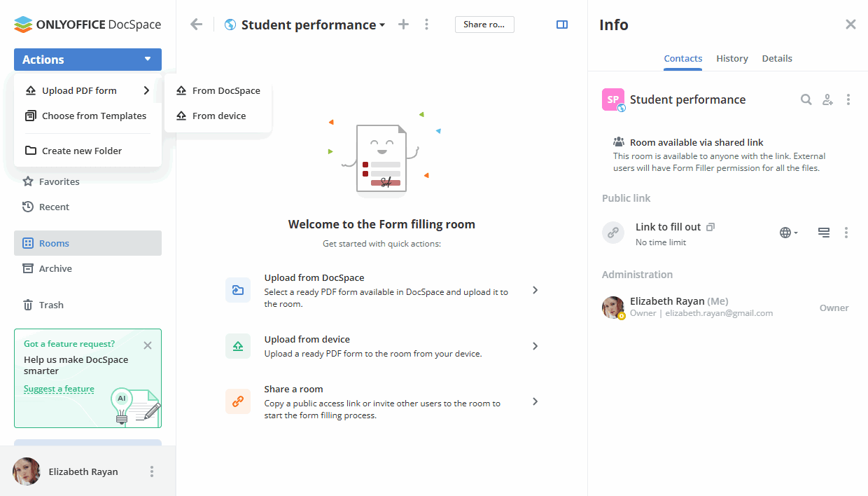Select From device in the submenu
This screenshot has width=868, height=496.
[218, 116]
